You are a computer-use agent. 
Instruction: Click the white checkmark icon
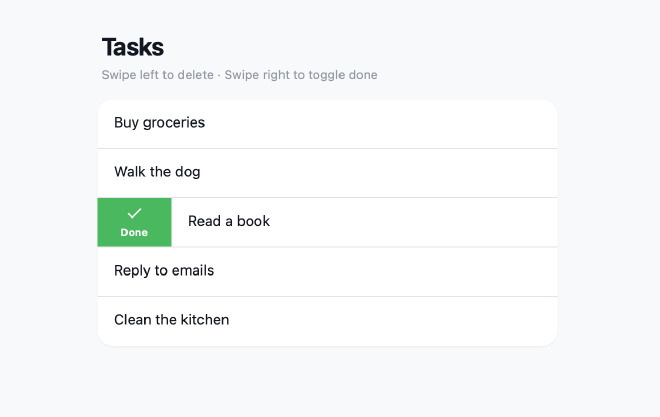134,213
